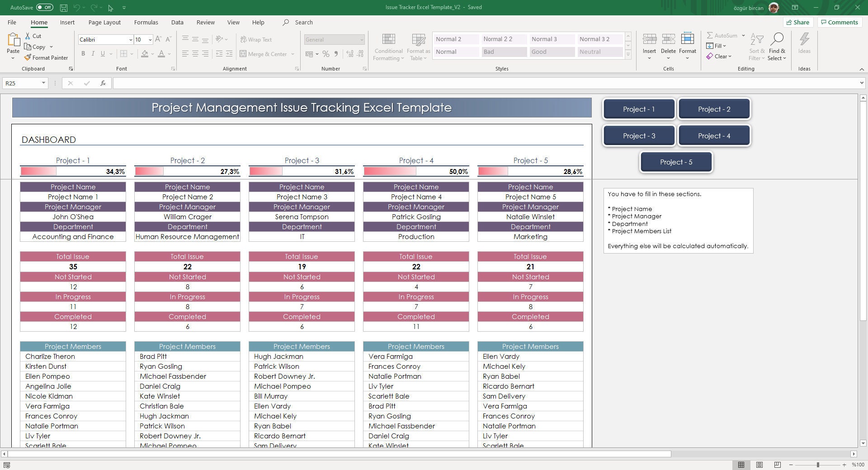868x470 pixels.
Task: Open Conditional Formatting options
Action: point(388,47)
